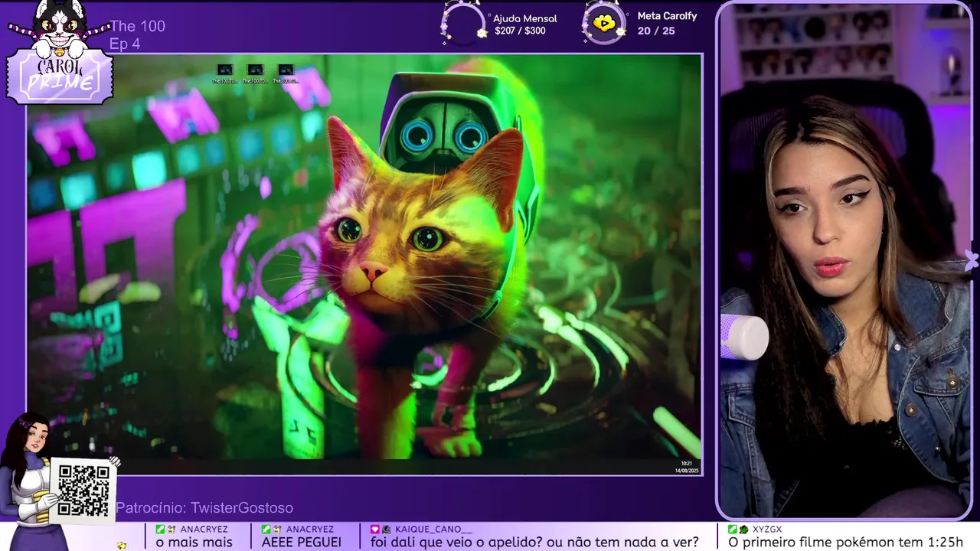Click 'Patrocínio: TwisterGostoso' sponsor text
Image resolution: width=980 pixels, height=551 pixels.
coord(204,508)
